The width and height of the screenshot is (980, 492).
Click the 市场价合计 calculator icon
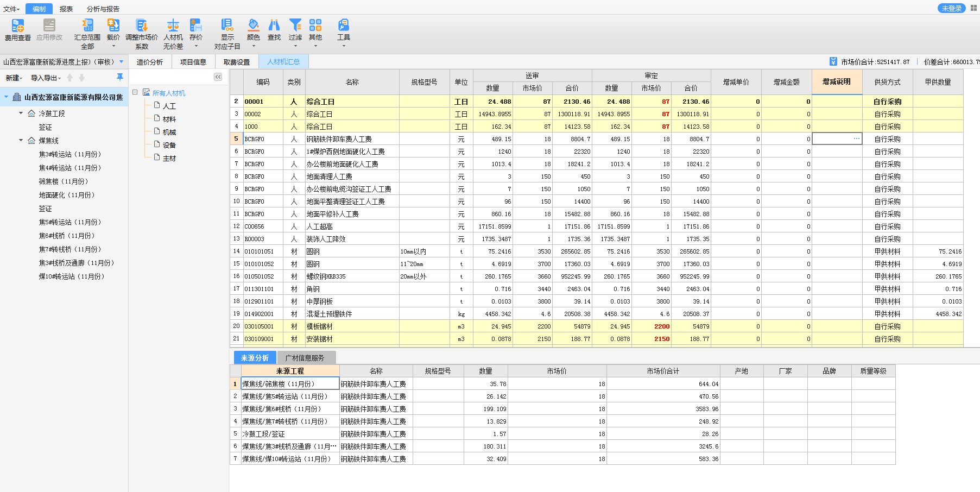(x=833, y=61)
